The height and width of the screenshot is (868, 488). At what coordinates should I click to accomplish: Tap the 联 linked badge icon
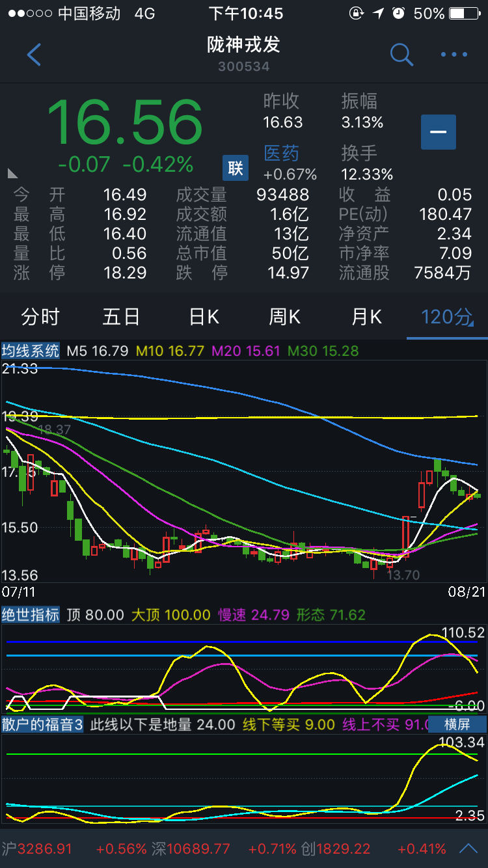coord(236,168)
